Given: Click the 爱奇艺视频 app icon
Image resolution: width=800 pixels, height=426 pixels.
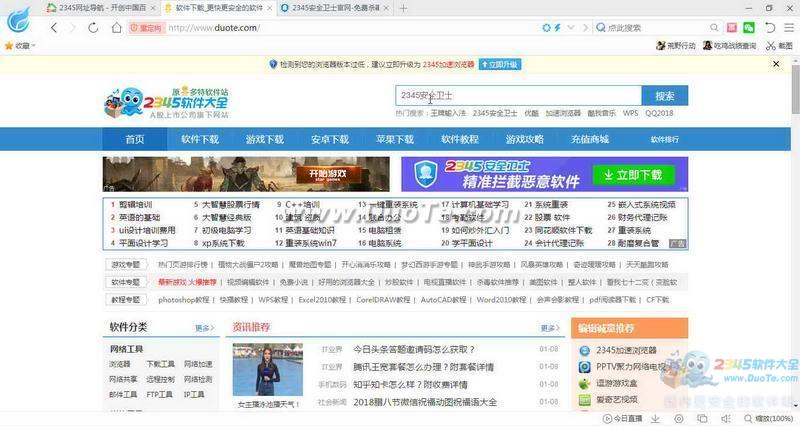Looking at the screenshot, I should point(584,399).
